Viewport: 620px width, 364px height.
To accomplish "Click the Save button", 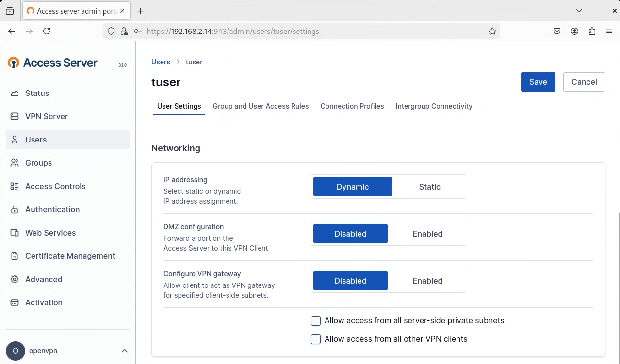I will pyautogui.click(x=538, y=82).
